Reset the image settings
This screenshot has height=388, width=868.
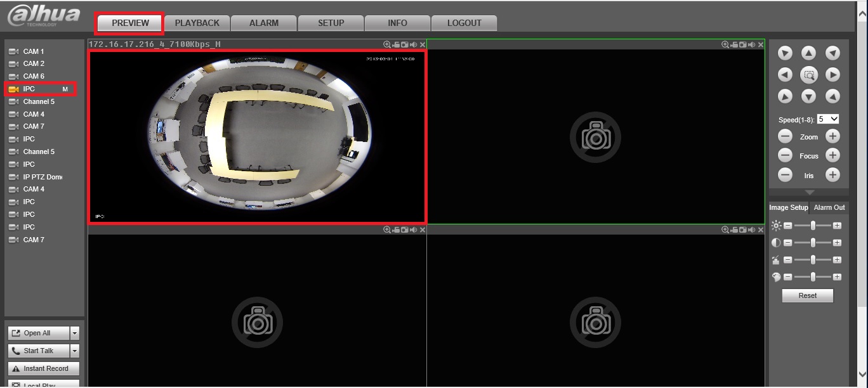tap(808, 295)
